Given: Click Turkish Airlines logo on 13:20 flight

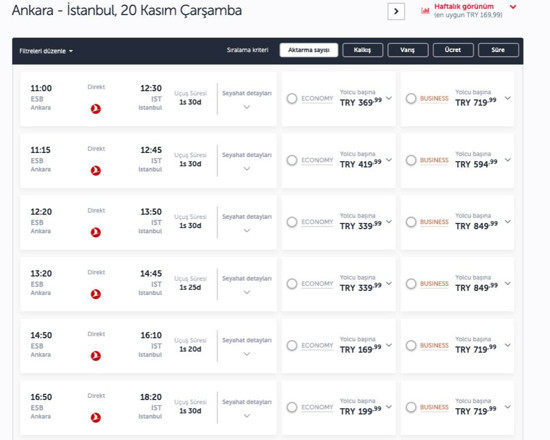Looking at the screenshot, I should click(x=96, y=294).
